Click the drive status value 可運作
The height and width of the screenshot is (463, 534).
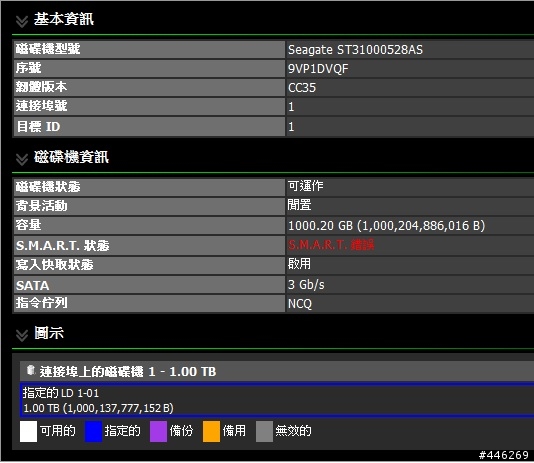[x=305, y=186]
